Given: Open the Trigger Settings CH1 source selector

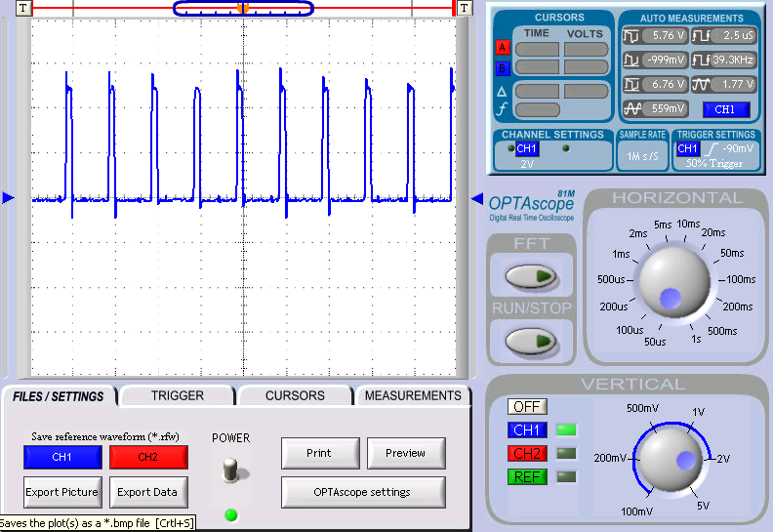Looking at the screenshot, I should point(687,148).
